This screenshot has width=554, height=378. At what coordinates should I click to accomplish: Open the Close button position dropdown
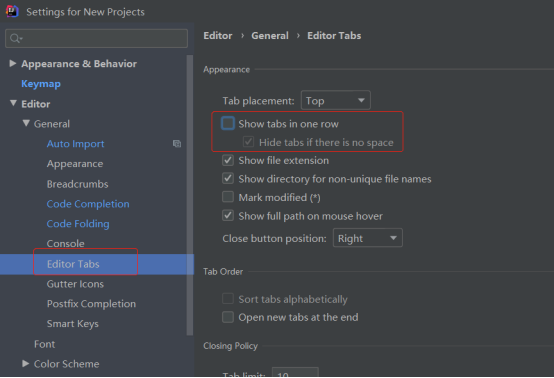click(367, 238)
